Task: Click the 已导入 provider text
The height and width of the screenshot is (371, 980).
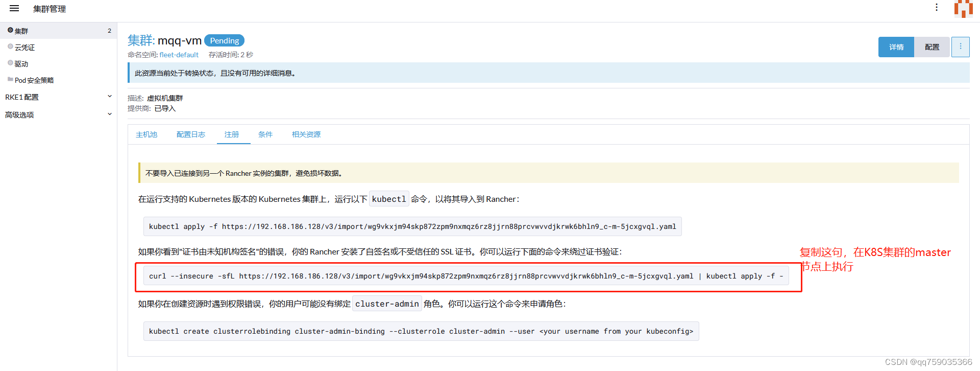Action: click(165, 108)
